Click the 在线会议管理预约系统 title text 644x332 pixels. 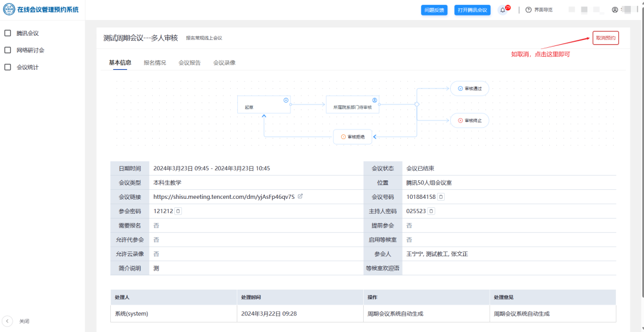[48, 10]
